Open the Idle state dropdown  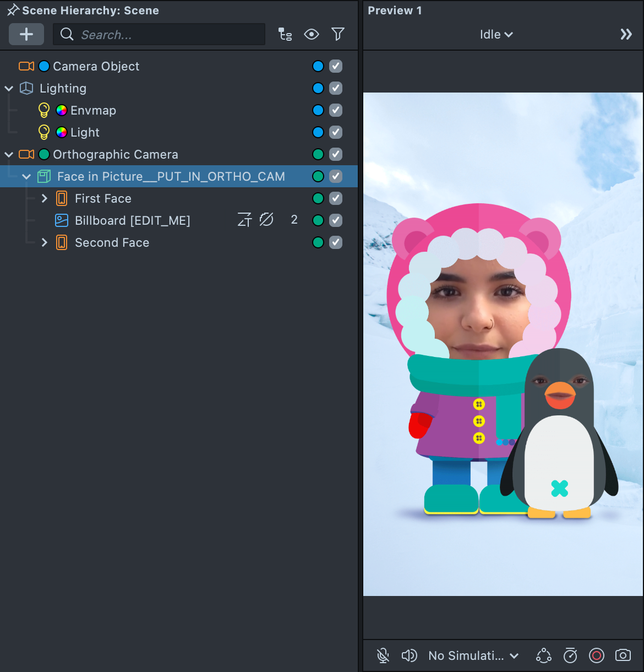[x=496, y=34]
